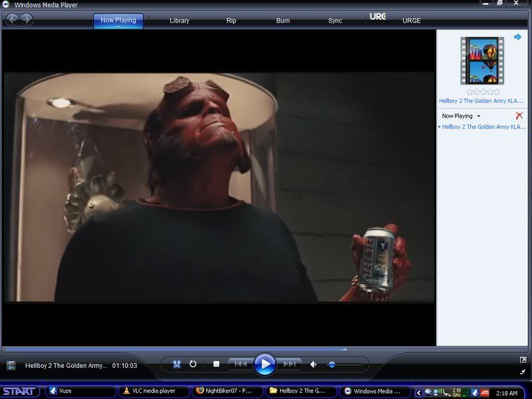Expand the Now Playing tab dropdown arrow
Viewport: 532px width, 399px height.
(118, 27)
